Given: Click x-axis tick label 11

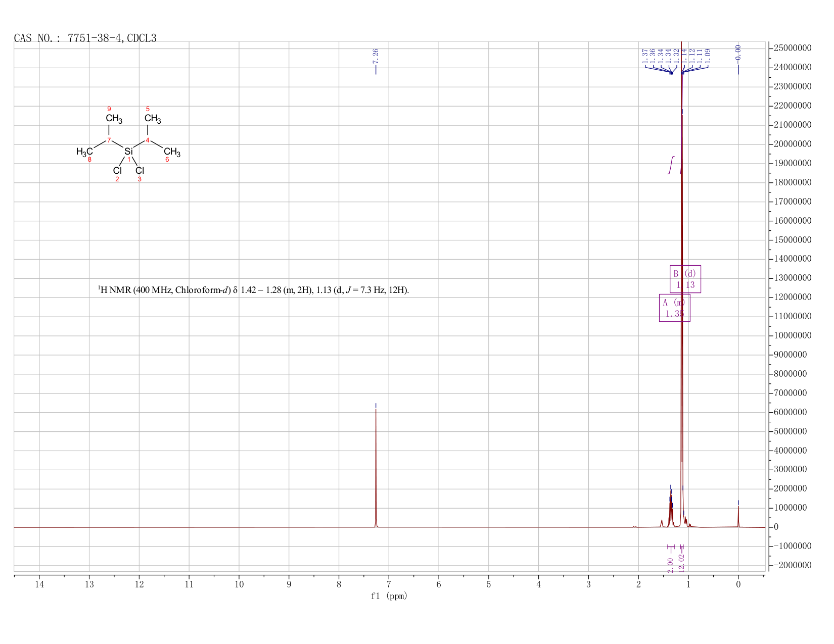Looking at the screenshot, I should point(189,585).
